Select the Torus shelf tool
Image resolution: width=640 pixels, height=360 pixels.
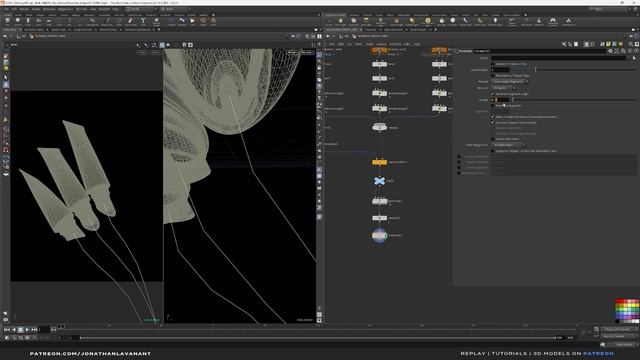38,21
